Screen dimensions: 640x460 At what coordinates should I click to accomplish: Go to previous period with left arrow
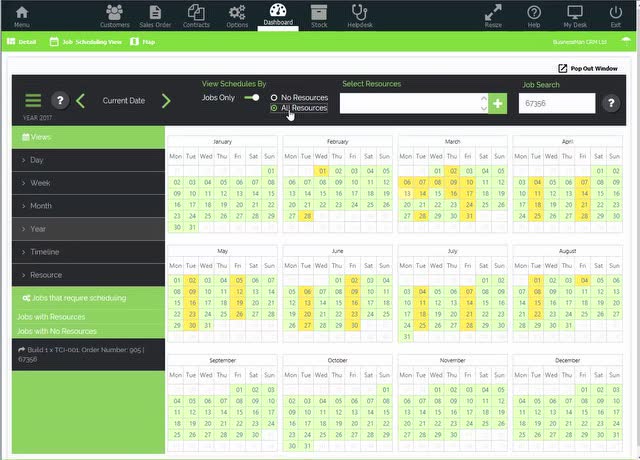point(80,101)
